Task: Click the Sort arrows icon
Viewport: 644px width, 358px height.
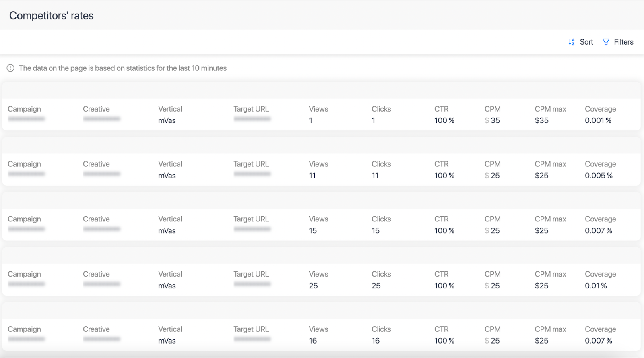Action: pyautogui.click(x=571, y=42)
